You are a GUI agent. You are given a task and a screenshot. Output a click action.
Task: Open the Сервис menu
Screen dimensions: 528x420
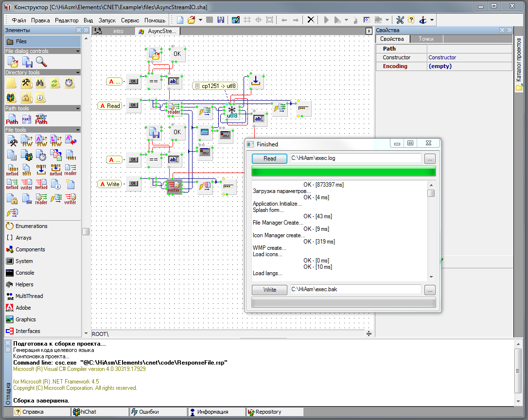coord(130,20)
